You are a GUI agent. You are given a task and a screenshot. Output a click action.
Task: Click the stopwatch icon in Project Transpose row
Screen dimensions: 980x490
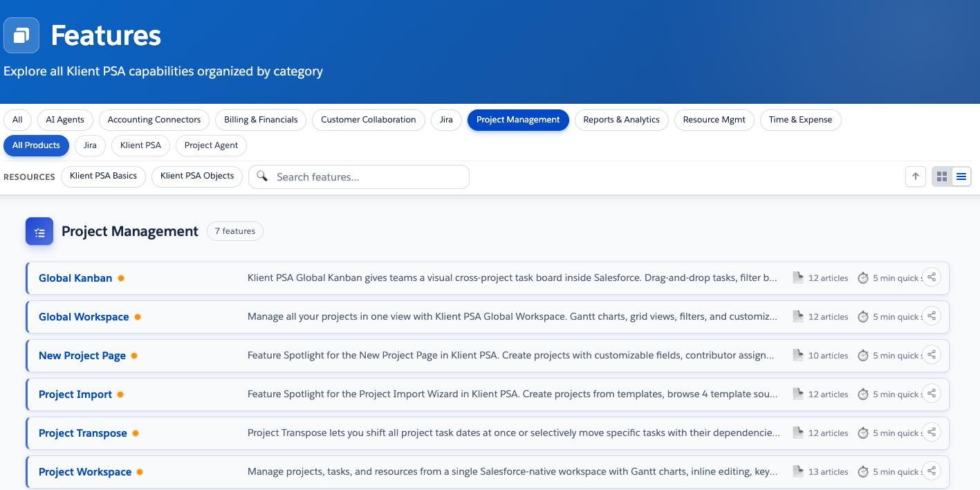pos(863,433)
